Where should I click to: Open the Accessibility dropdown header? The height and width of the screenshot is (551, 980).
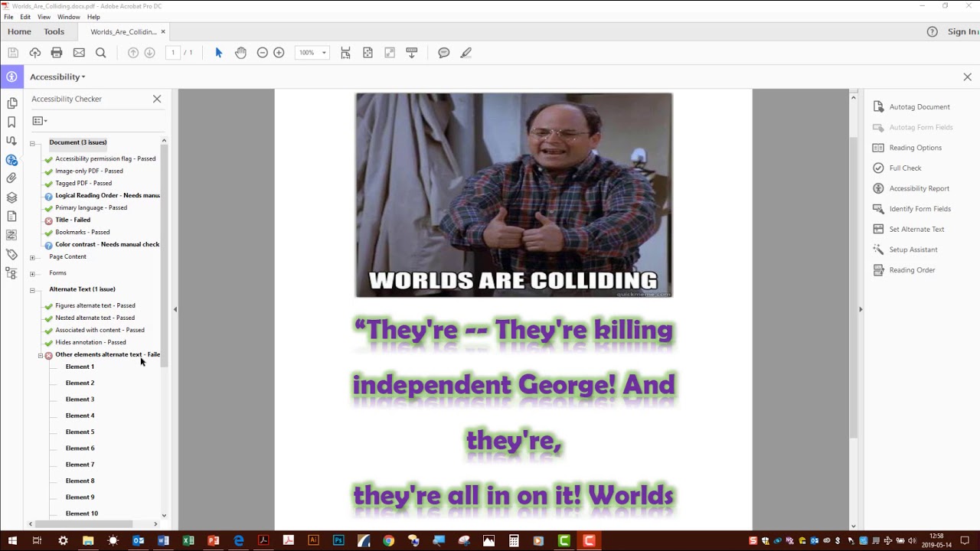tap(57, 77)
